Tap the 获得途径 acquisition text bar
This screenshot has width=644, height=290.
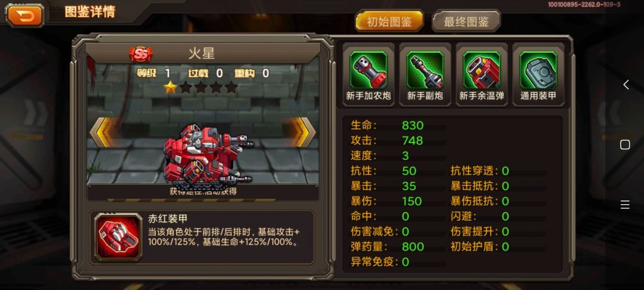pos(203,191)
